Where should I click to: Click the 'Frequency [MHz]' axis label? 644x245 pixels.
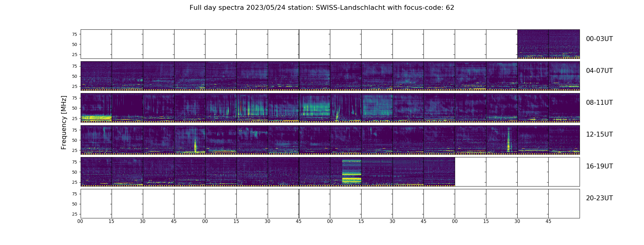coord(64,123)
